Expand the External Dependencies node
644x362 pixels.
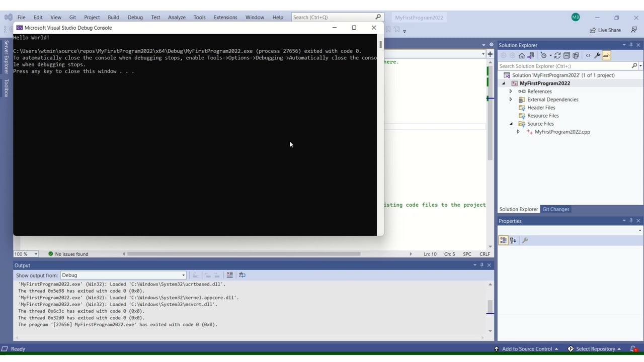[511, 100]
